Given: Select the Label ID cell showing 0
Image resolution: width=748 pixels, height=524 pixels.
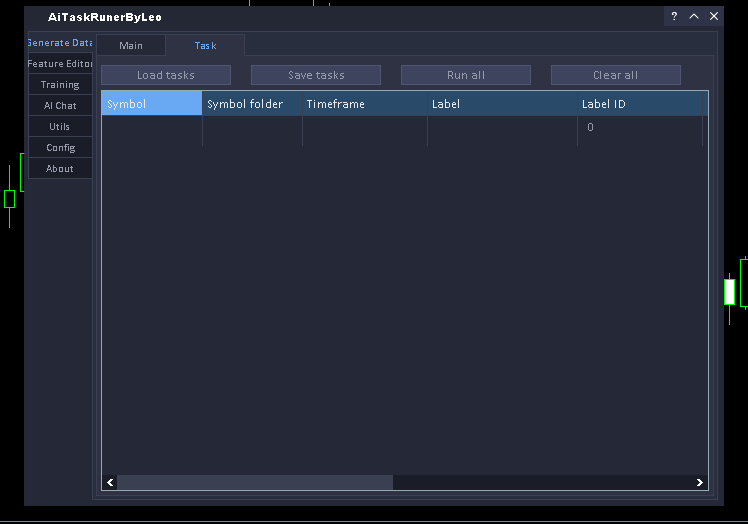Looking at the screenshot, I should coord(639,128).
